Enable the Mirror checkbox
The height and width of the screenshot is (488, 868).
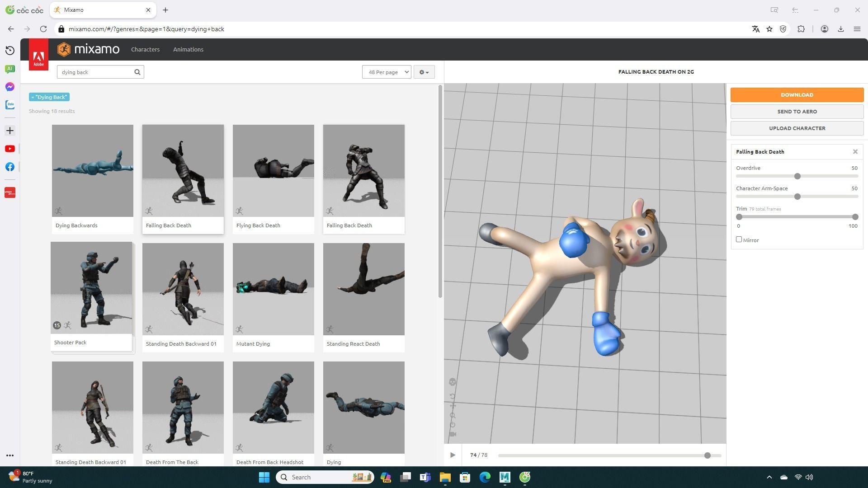pos(739,239)
